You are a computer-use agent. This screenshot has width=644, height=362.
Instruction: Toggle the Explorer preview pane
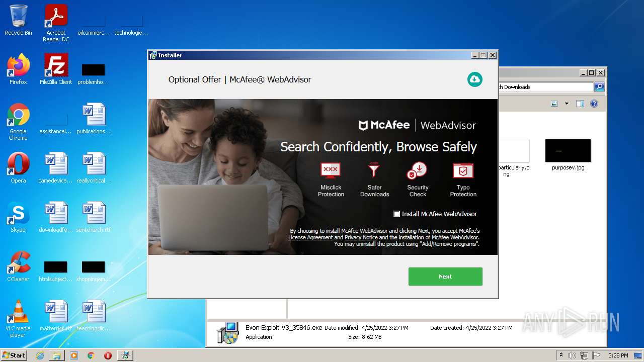pyautogui.click(x=580, y=104)
